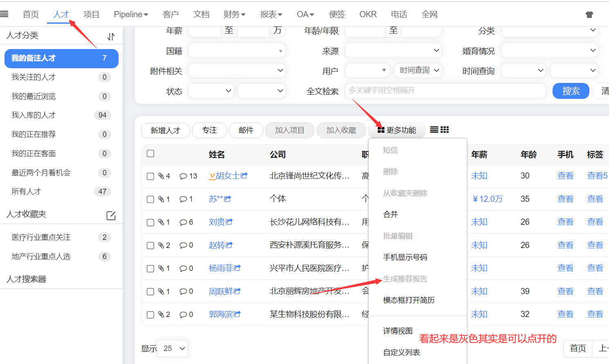Open the comment icon in 胡女士's row

coord(183,176)
